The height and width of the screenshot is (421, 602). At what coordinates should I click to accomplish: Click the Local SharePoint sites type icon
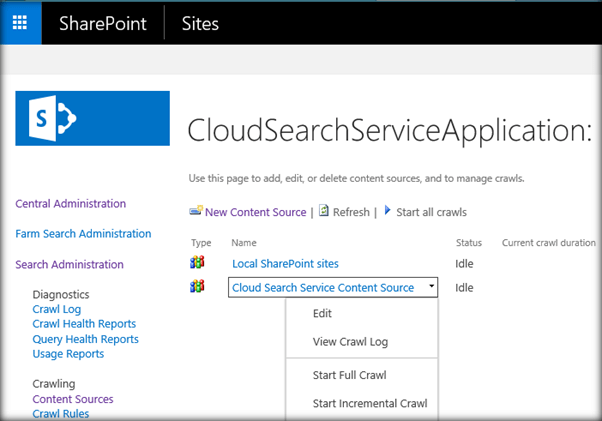[x=197, y=263]
